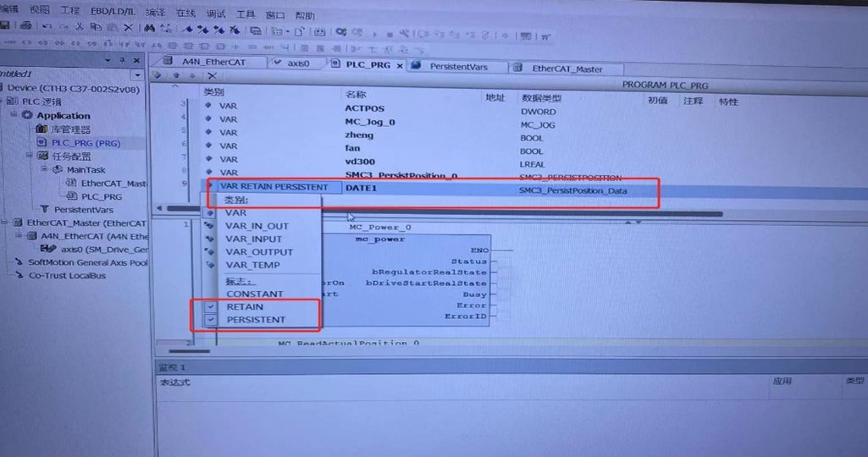Open the 工具 menu
The height and width of the screenshot is (457, 868).
(x=246, y=14)
